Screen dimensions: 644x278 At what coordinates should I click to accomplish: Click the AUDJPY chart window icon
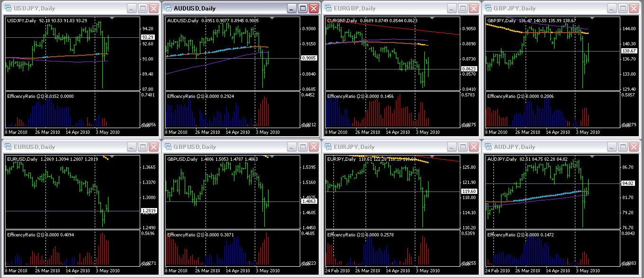click(488, 147)
